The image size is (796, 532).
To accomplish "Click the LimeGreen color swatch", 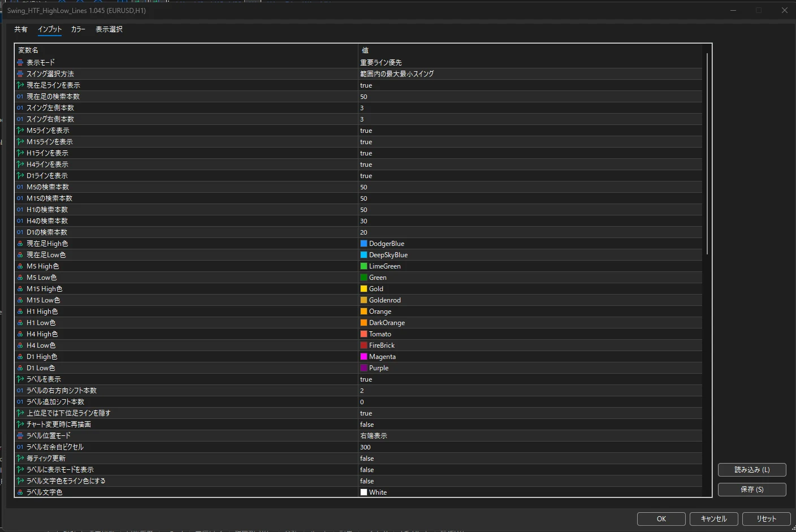I will click(x=364, y=266).
